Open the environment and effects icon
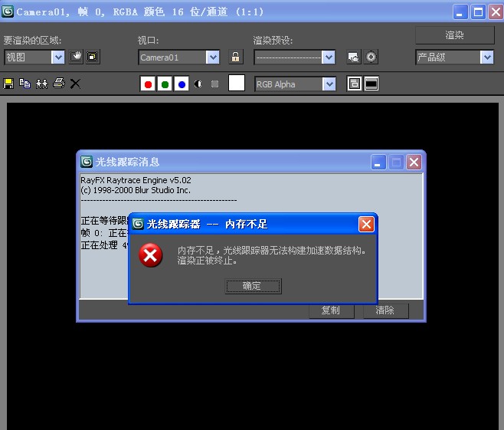504x430 pixels. coord(371,57)
